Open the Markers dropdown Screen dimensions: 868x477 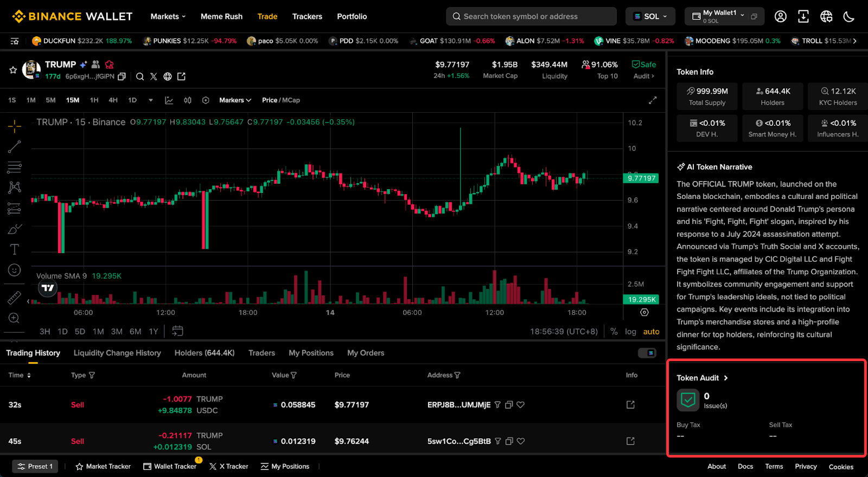tap(235, 100)
